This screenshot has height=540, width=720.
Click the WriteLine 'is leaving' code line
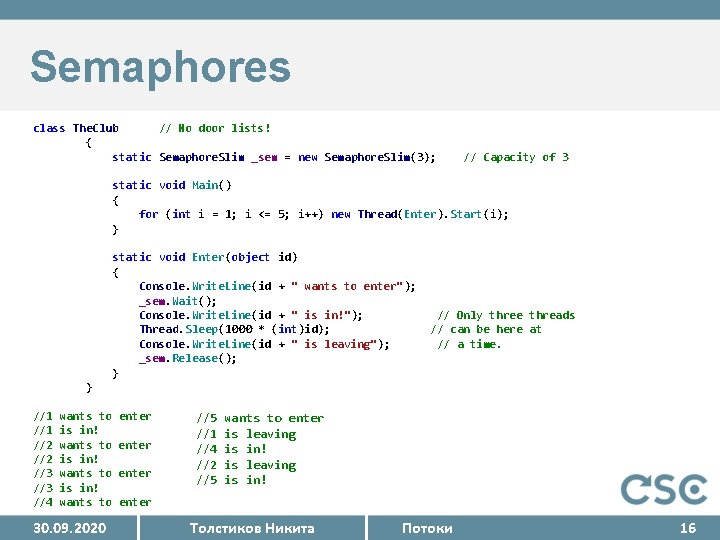264,344
